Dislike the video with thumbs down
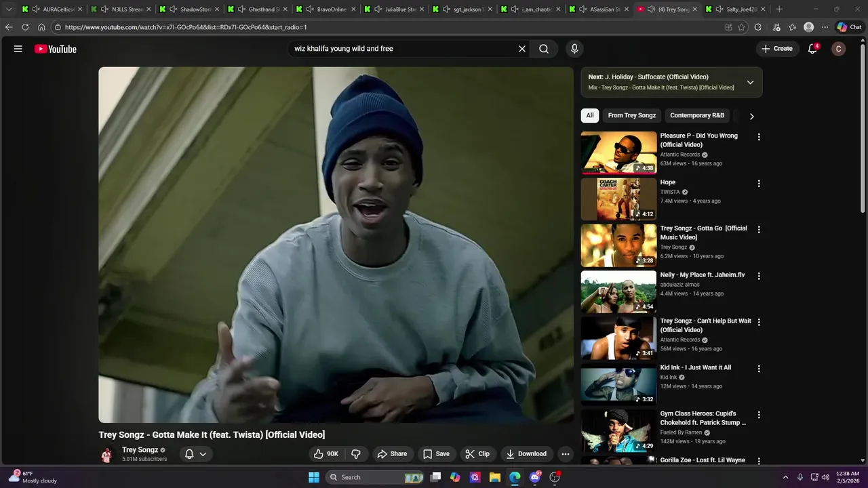 (356, 454)
